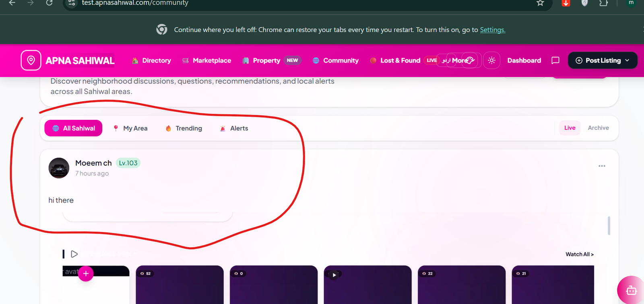Open the reel thumbnail with 22 views

[x=462, y=285]
